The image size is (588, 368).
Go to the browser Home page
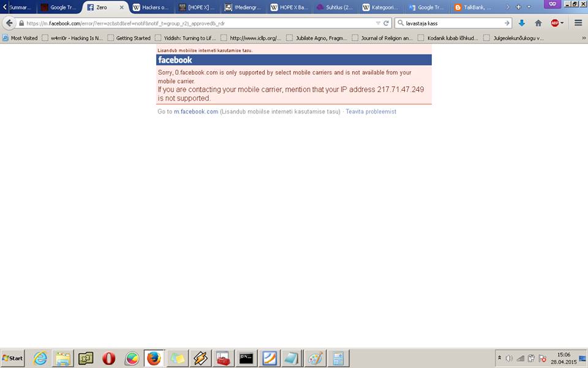click(538, 23)
